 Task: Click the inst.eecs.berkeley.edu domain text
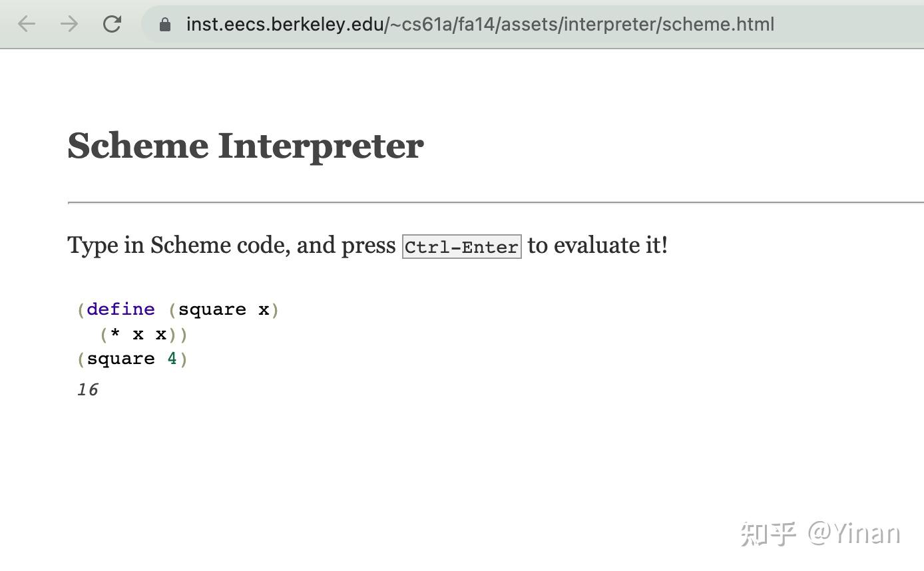pyautogui.click(x=285, y=25)
